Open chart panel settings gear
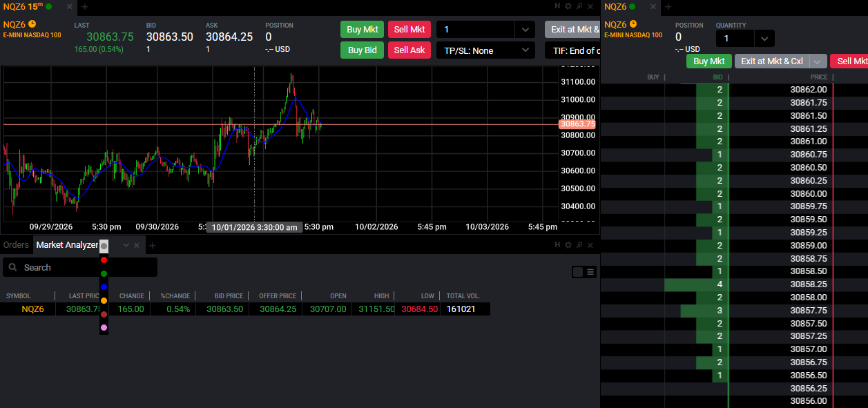The height and width of the screenshot is (408, 868). [568, 6]
